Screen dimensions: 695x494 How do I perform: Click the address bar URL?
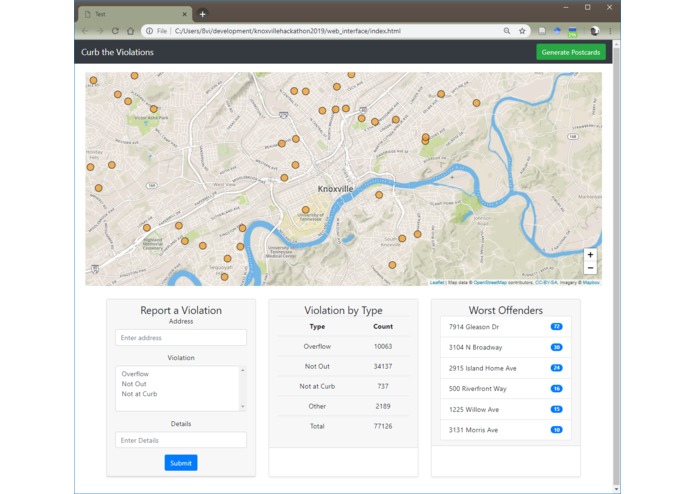click(x=288, y=31)
